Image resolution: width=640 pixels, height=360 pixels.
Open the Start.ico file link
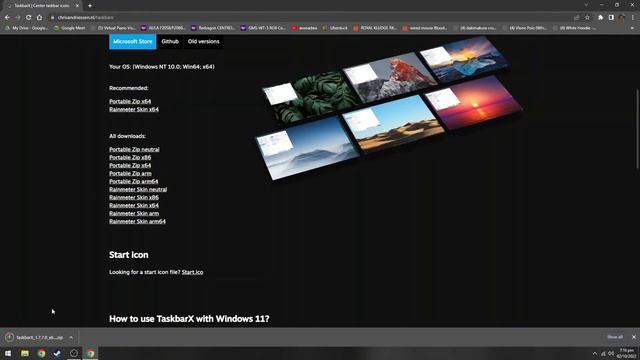coord(192,272)
